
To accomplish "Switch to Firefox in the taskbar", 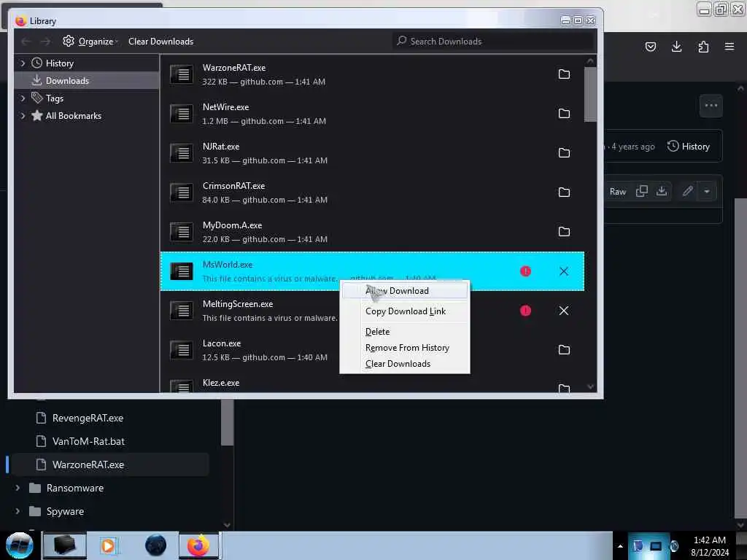I will [x=198, y=545].
